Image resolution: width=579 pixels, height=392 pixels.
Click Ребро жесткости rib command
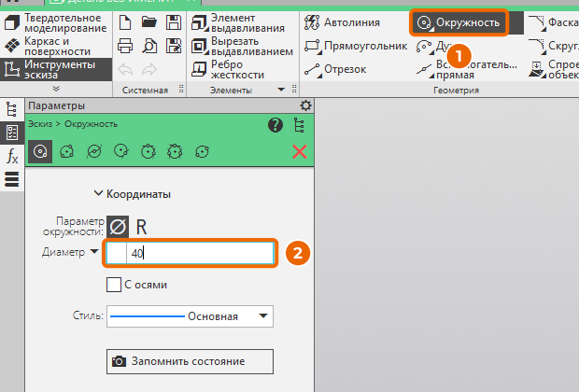[228, 69]
